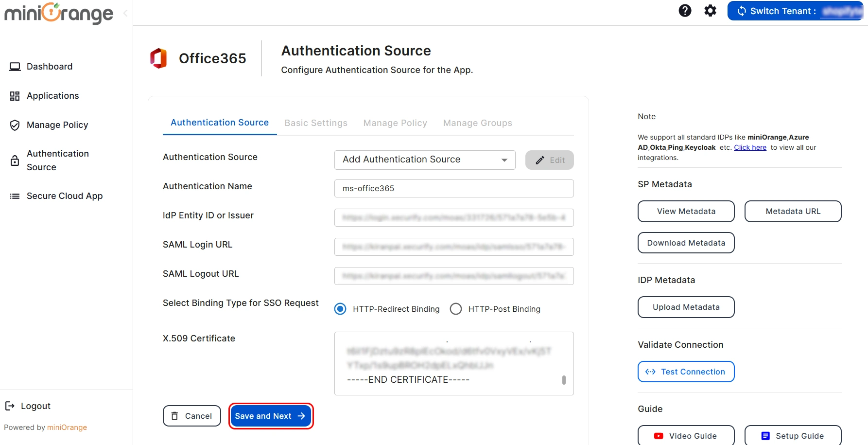
Task: Click the View Metadata button
Action: click(x=686, y=211)
